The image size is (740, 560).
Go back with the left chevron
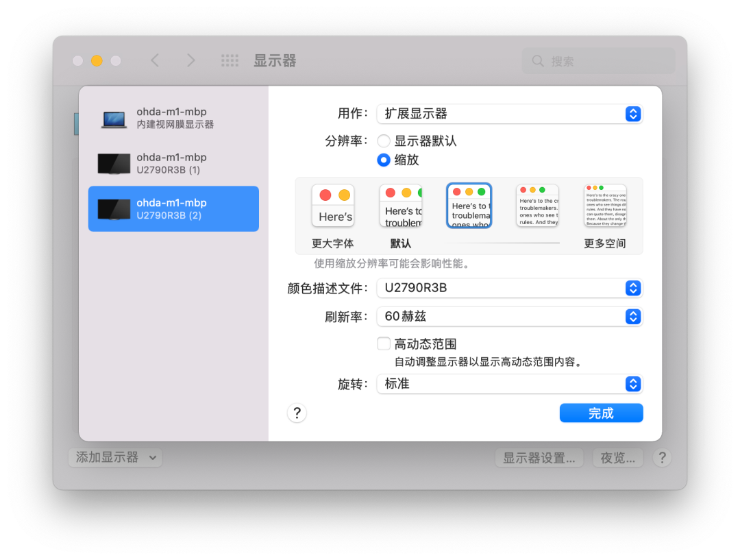[x=156, y=60]
